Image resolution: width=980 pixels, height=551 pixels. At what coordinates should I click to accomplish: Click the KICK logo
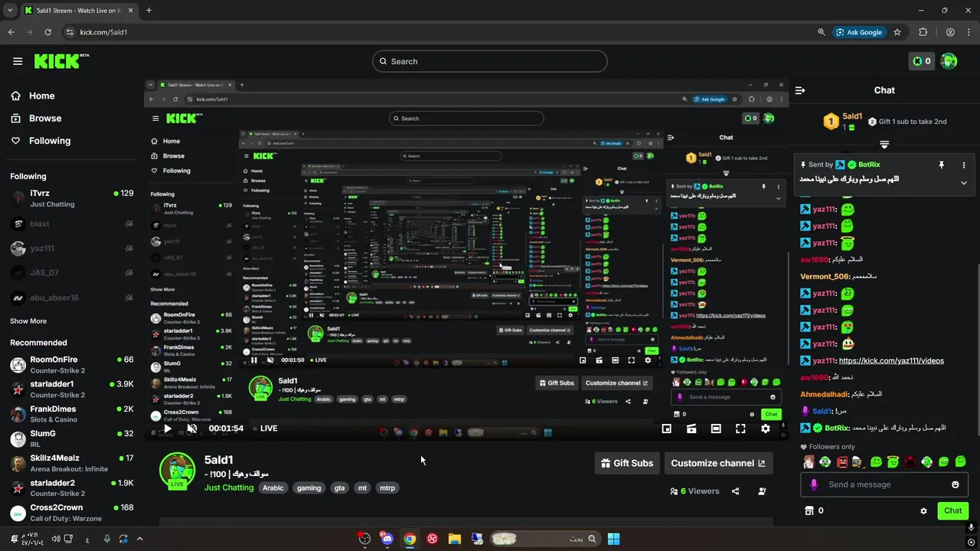(x=61, y=61)
